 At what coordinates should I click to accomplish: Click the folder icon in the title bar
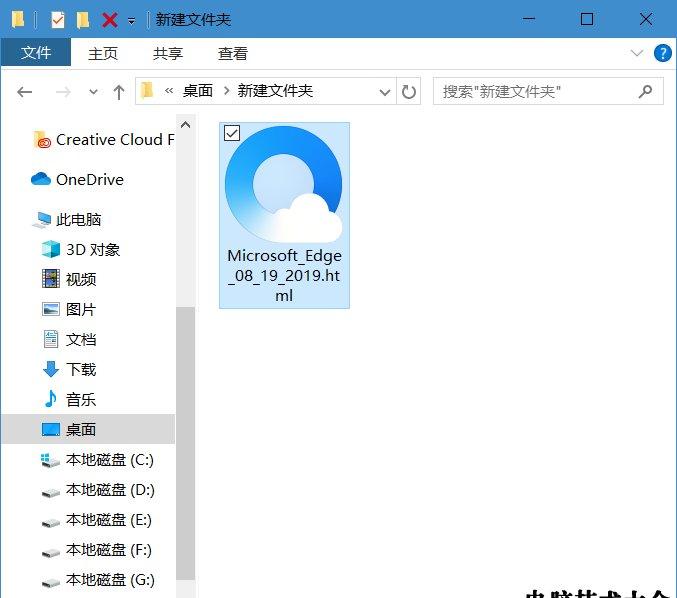pyautogui.click(x=18, y=19)
